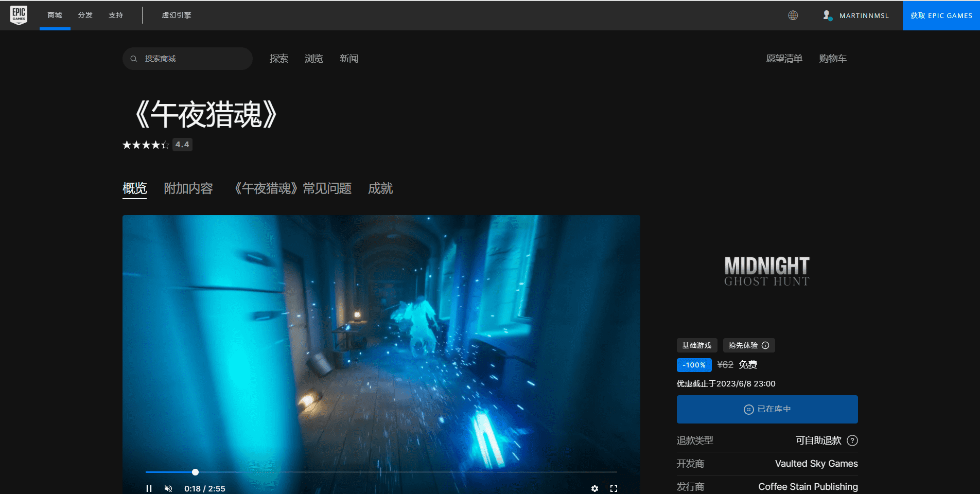Click the 免费 price label

click(x=748, y=365)
